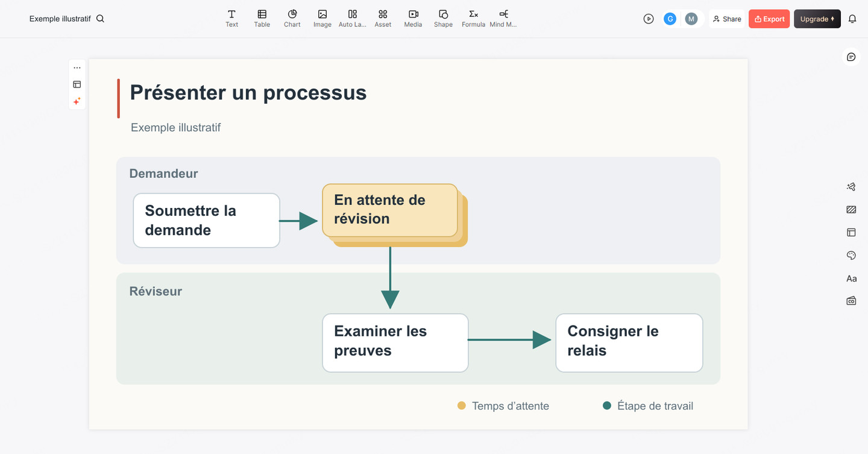Choose the Media tool
868x454 pixels.
(x=413, y=18)
